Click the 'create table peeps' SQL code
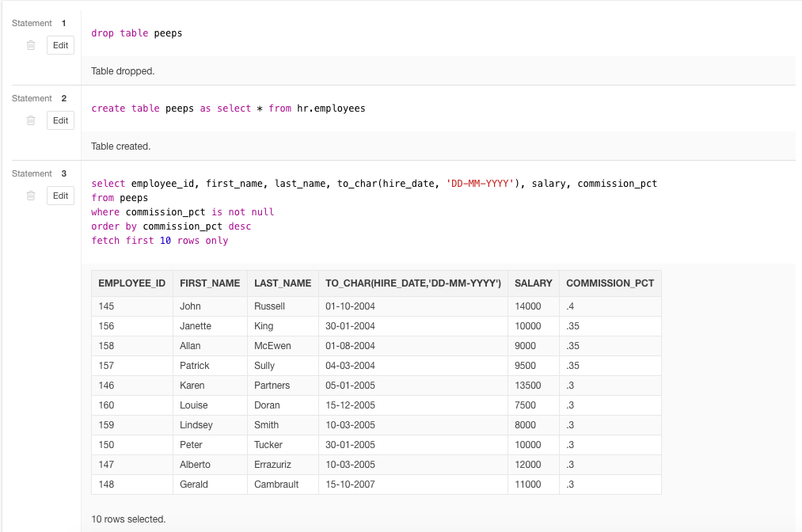Image resolution: width=802 pixels, height=532 pixels. [x=228, y=108]
